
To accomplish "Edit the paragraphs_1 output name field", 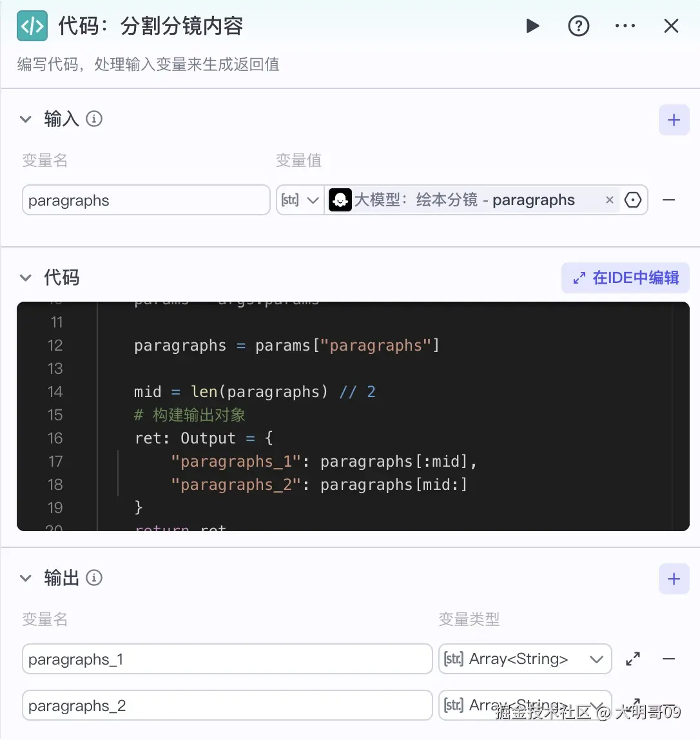I will [x=227, y=659].
